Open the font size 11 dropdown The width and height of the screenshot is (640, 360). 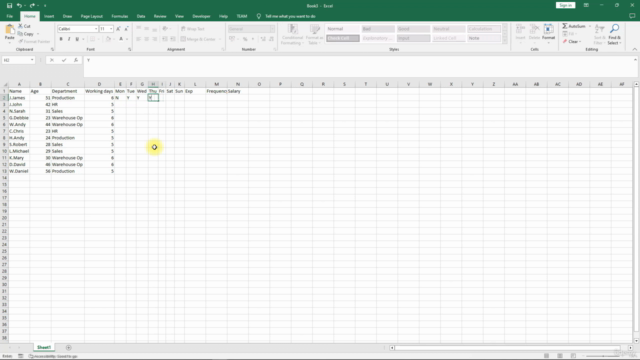click(x=111, y=29)
